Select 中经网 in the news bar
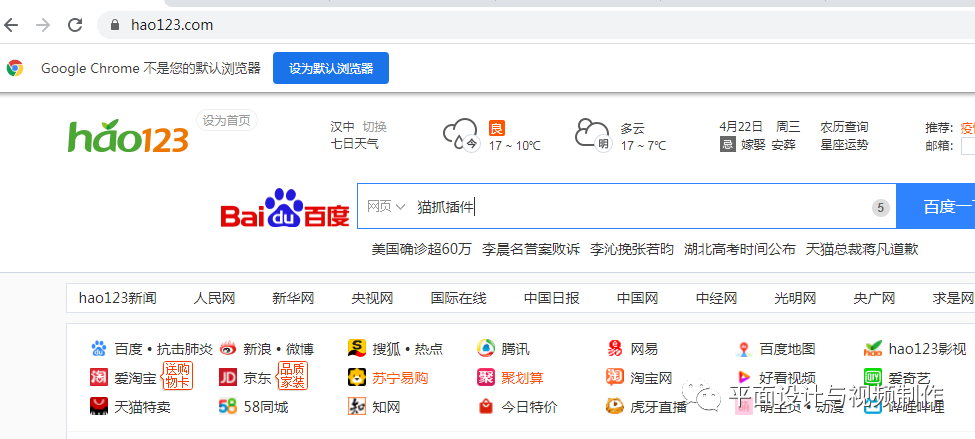 tap(716, 298)
